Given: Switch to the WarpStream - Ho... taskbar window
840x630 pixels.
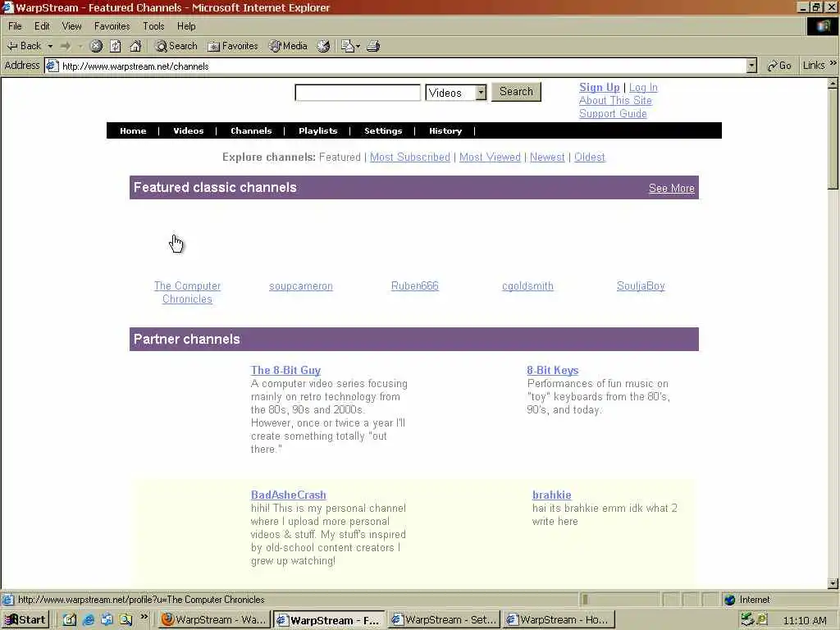Looking at the screenshot, I should pos(559,620).
